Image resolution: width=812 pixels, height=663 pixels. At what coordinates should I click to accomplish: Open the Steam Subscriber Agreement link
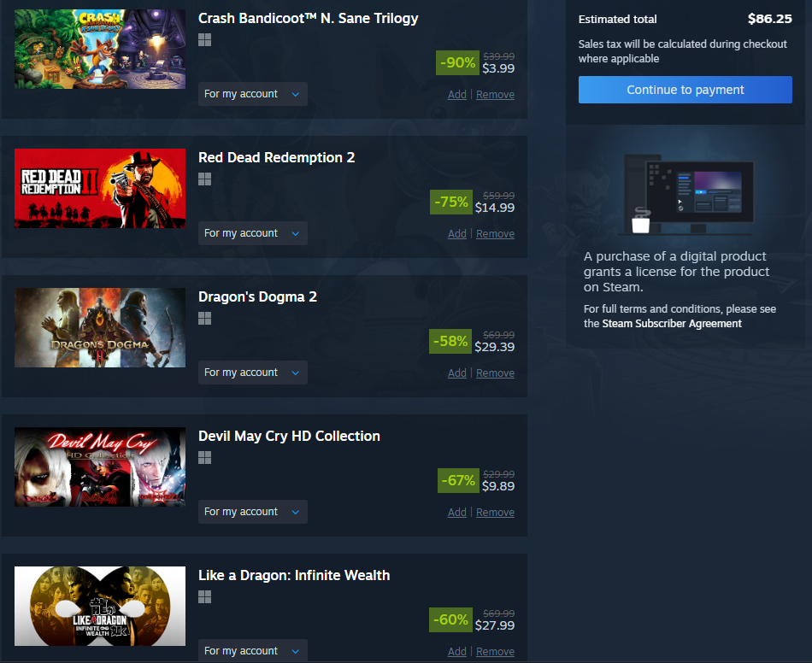pyautogui.click(x=672, y=324)
